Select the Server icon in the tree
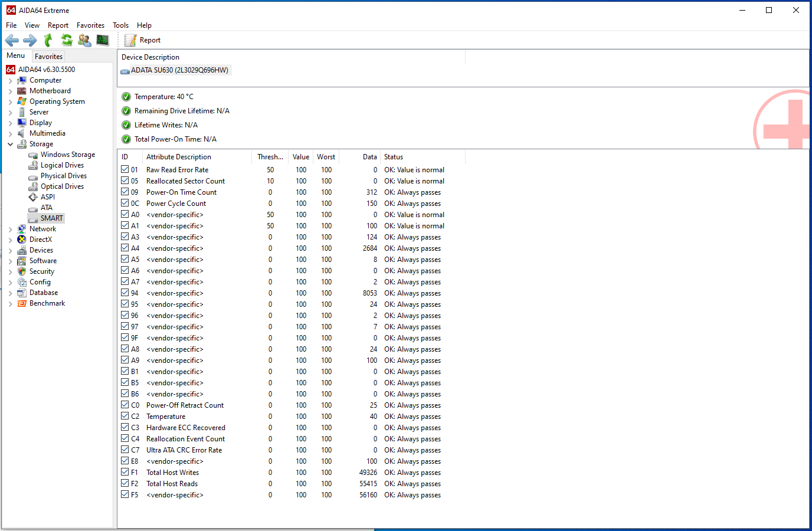 point(22,112)
